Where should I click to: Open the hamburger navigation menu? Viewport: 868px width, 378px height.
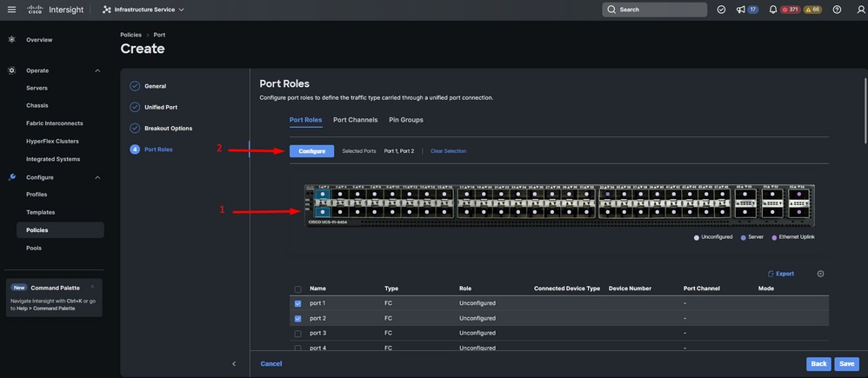[x=11, y=10]
